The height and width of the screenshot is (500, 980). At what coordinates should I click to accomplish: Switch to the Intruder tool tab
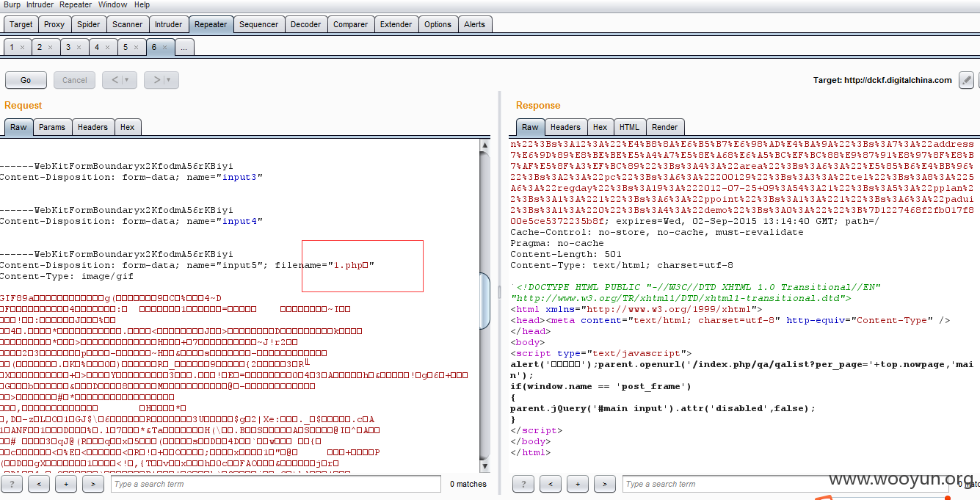click(169, 24)
